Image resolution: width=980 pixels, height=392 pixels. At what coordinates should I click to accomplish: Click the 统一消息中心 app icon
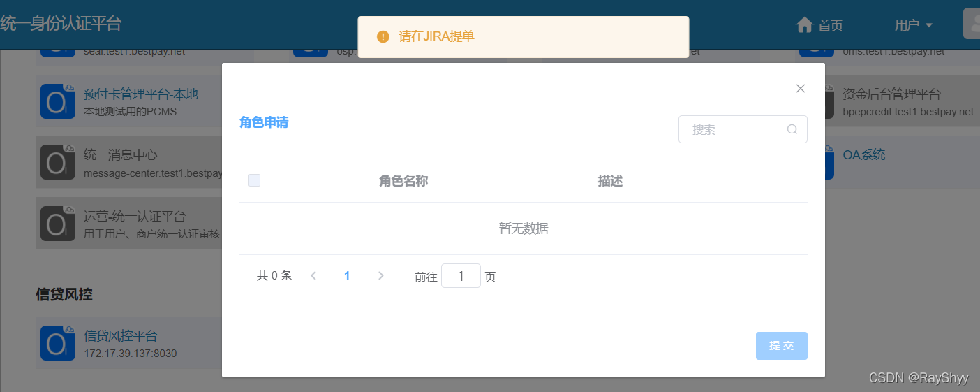coord(57,162)
